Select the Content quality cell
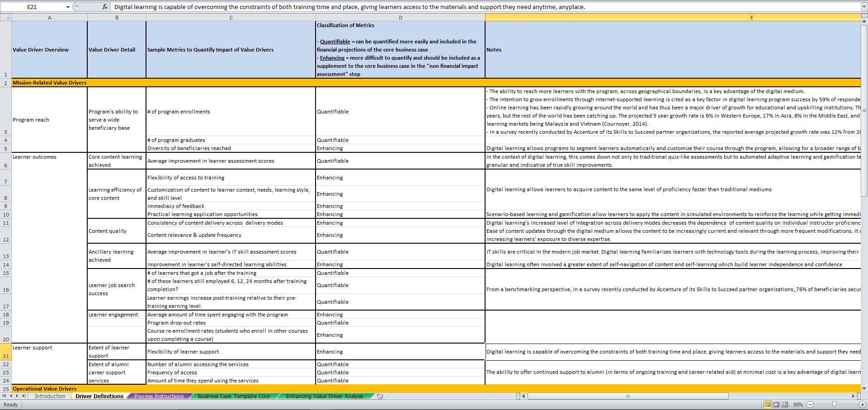The image size is (868, 410). [117, 231]
